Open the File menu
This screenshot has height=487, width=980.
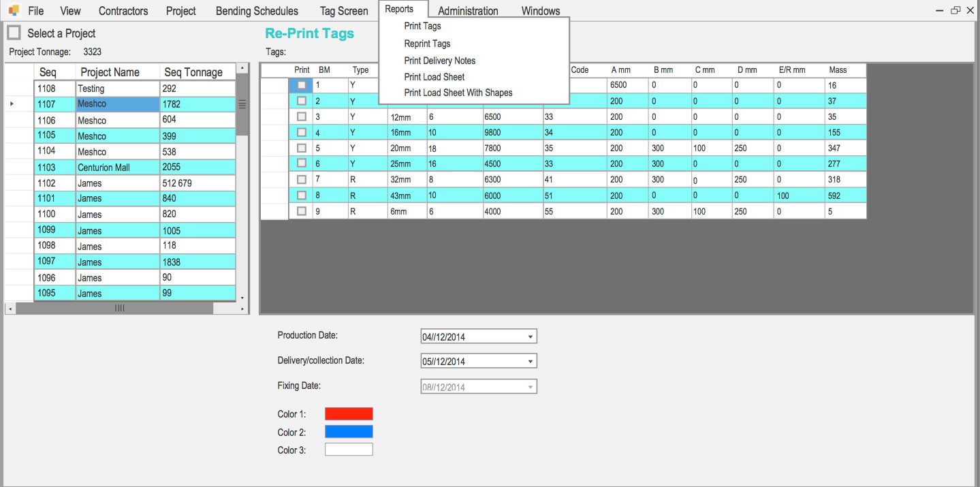coord(35,10)
